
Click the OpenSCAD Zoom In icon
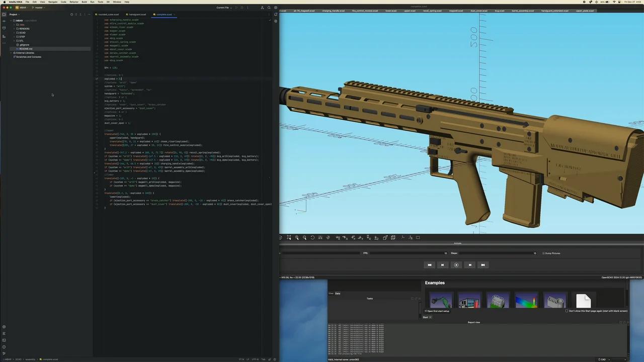(297, 237)
